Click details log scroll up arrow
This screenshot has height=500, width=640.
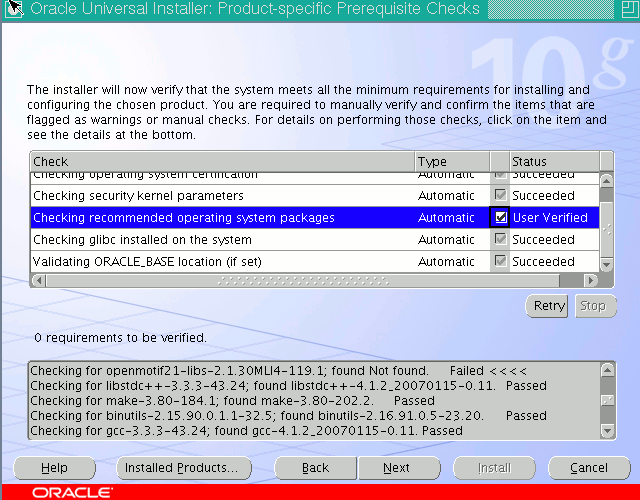[x=608, y=371]
